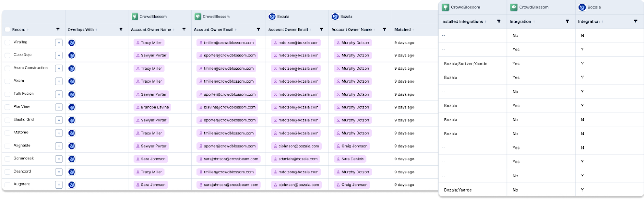Check the Avara Construction row checkbox
Viewport: 644px width, 200px height.
[x=7, y=68]
